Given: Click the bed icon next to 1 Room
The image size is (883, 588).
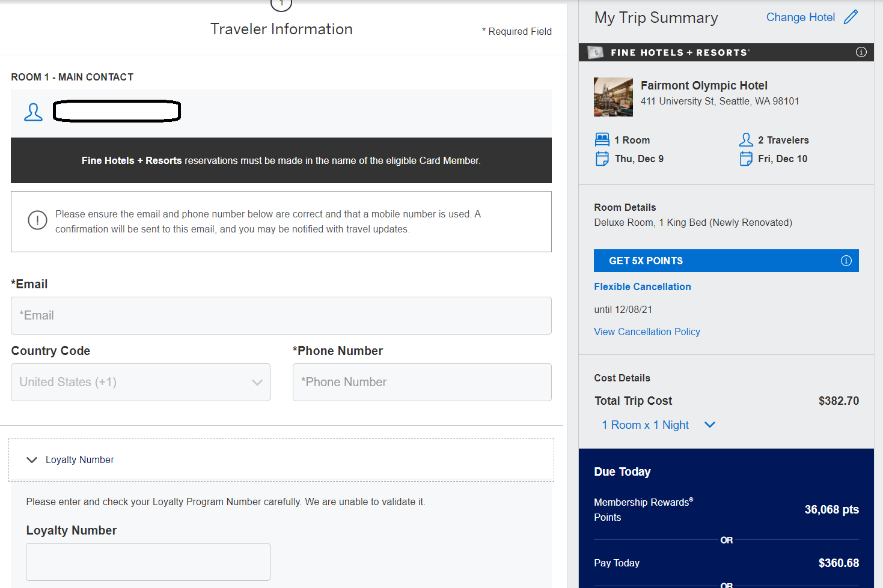Looking at the screenshot, I should point(602,140).
